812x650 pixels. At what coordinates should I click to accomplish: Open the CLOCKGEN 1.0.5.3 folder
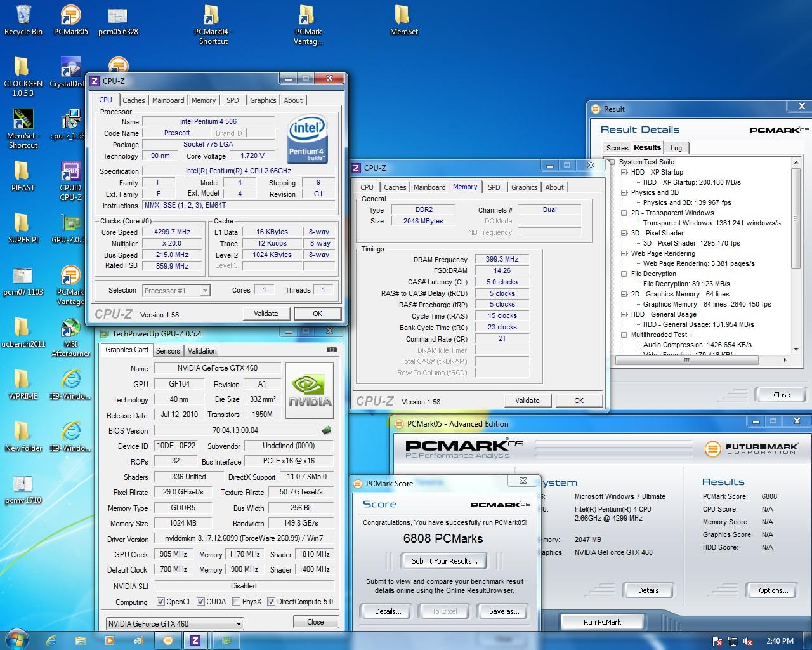coord(23,76)
